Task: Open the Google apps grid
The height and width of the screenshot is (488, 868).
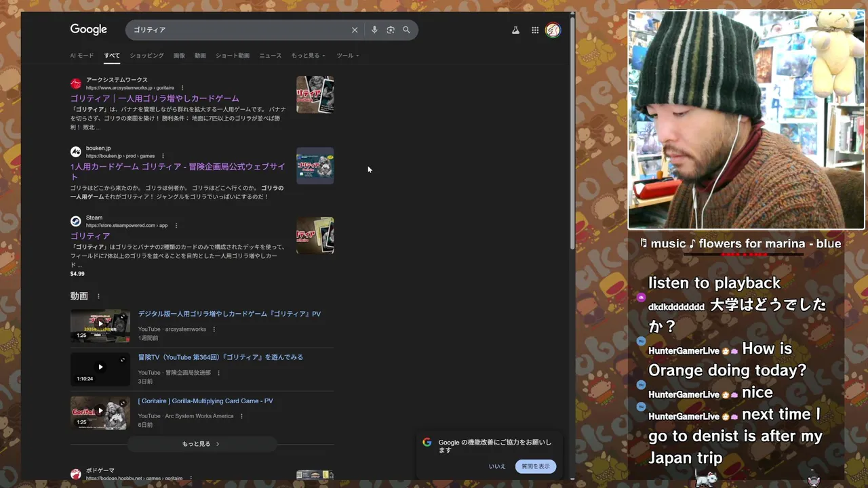Action: [535, 30]
